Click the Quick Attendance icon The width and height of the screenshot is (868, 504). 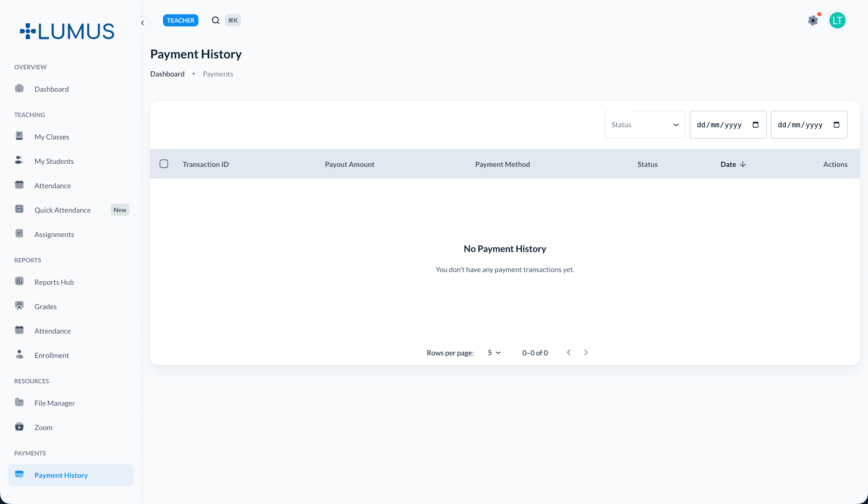pyautogui.click(x=19, y=209)
